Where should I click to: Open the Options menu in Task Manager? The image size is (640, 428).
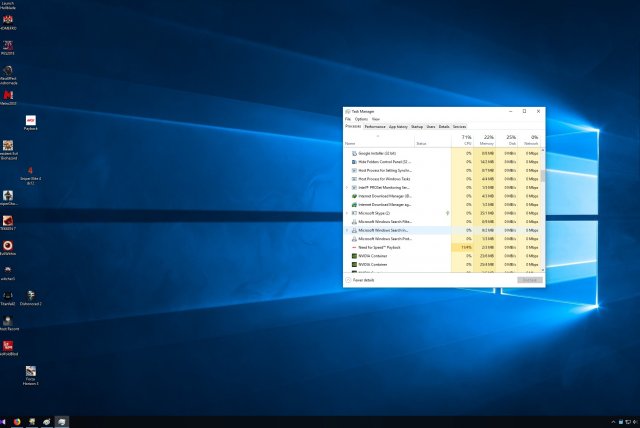click(361, 119)
